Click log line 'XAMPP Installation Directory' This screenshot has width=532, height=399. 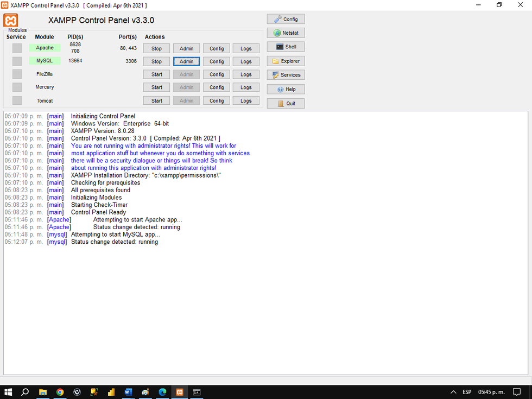[146, 175]
